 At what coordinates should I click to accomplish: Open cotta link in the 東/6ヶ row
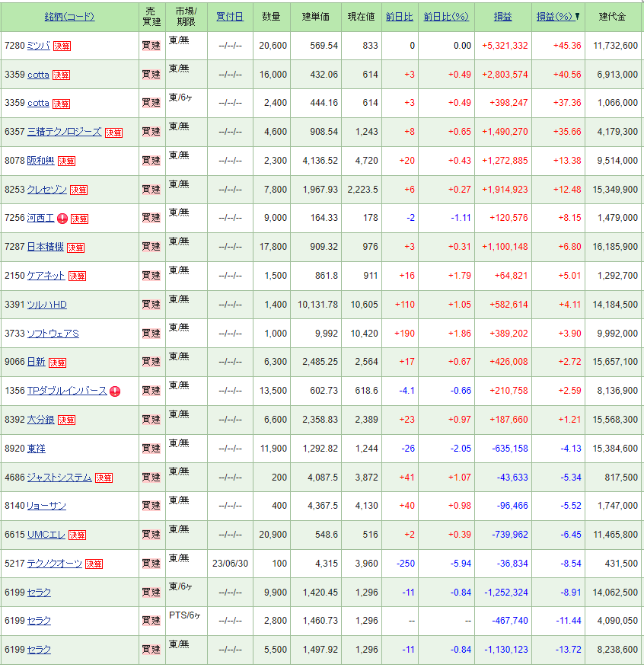coord(38,103)
